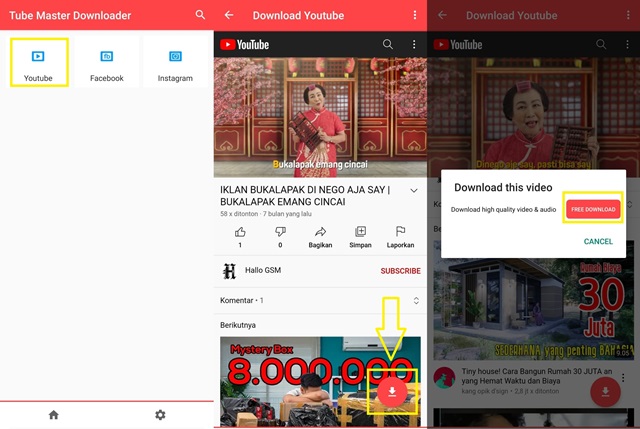
Task: Tap 'Berikutnya' heading in middle screen
Action: [x=238, y=325]
